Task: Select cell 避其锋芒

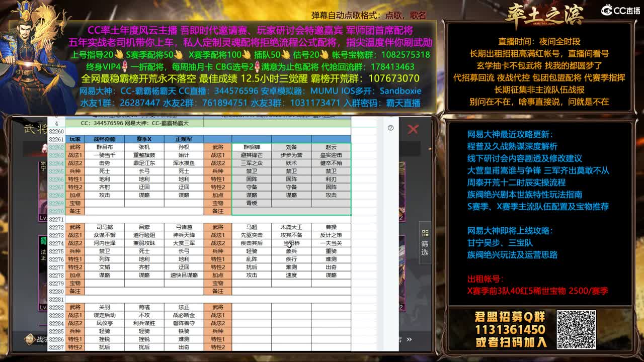Action: coord(252,155)
